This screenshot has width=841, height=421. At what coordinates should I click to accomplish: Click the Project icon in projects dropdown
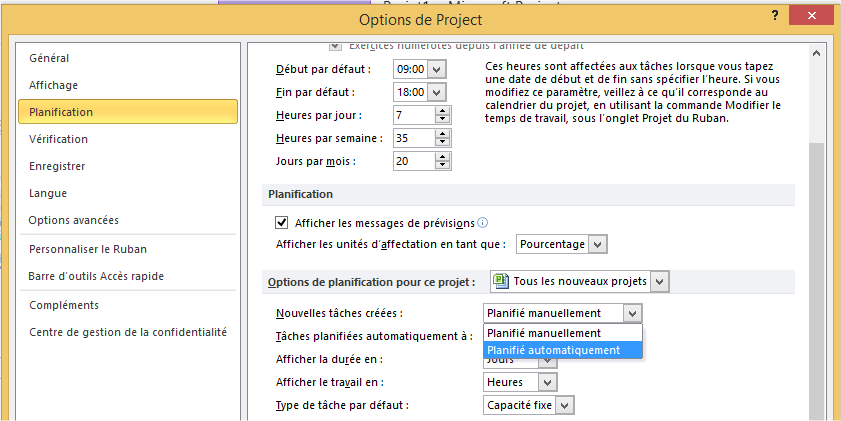click(501, 282)
